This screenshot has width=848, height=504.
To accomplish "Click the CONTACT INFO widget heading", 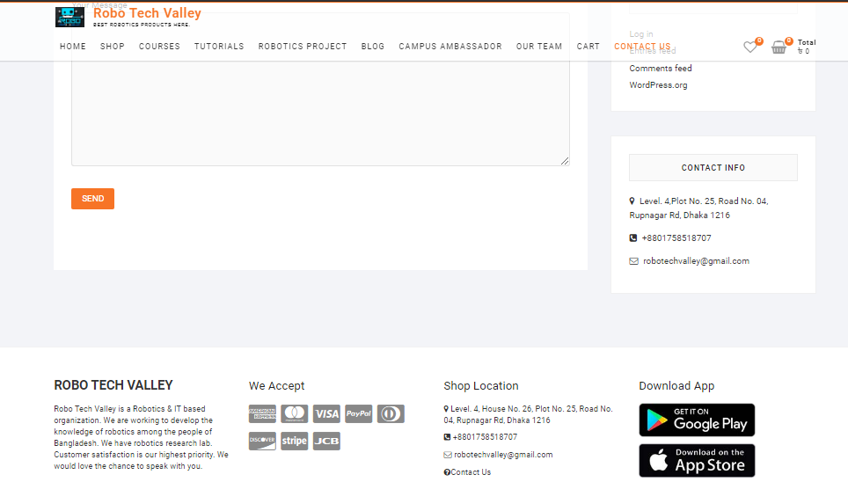I will coord(713,168).
